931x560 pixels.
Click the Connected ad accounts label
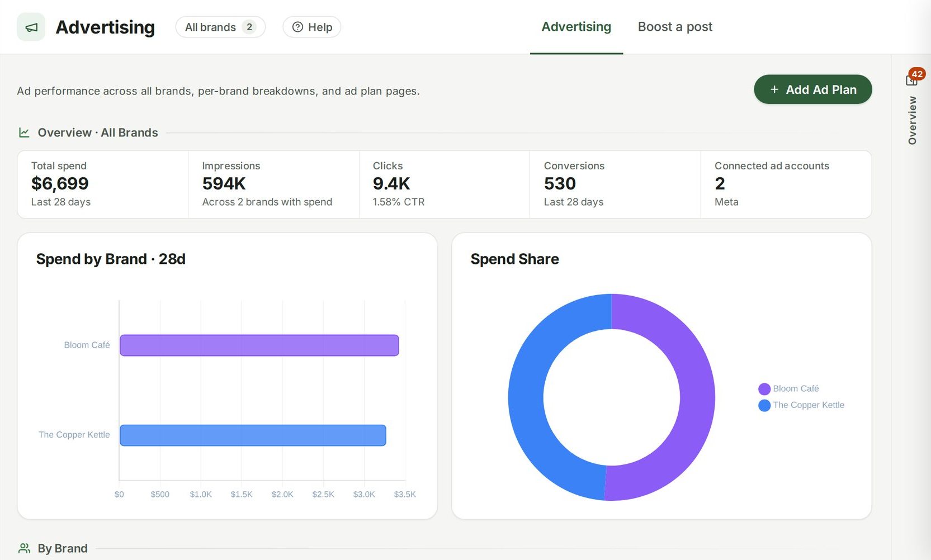coord(772,166)
